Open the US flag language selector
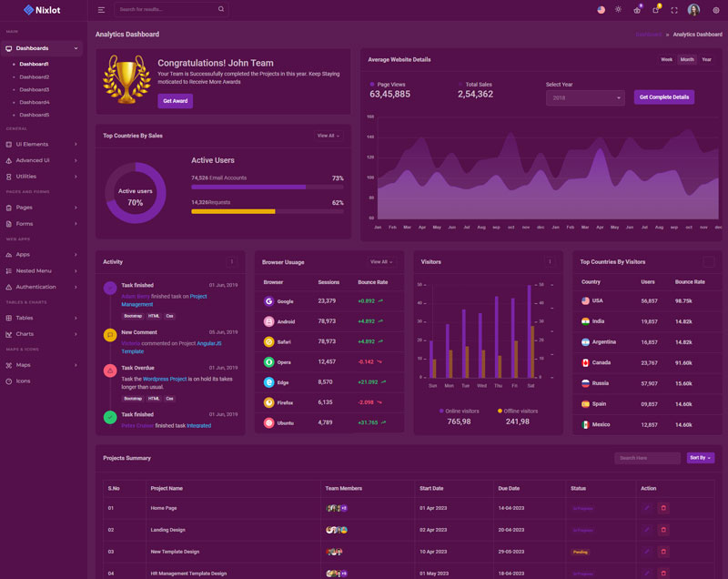Image resolution: width=728 pixels, height=579 pixels. pyautogui.click(x=601, y=10)
